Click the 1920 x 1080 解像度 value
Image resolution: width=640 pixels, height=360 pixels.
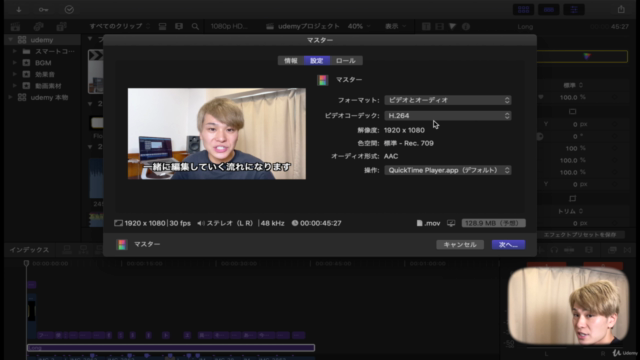pyautogui.click(x=404, y=130)
